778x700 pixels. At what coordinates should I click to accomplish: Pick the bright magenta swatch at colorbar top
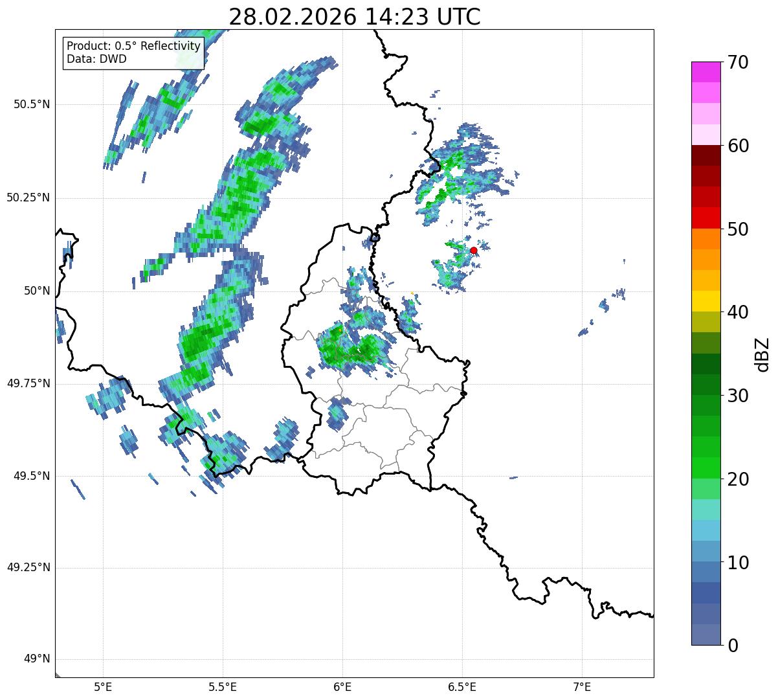click(706, 72)
